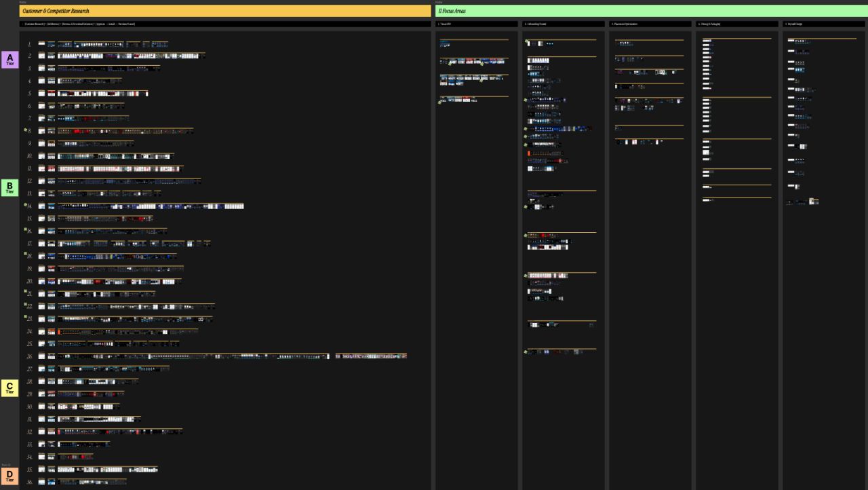
Task: Click row number 10 in research list
Action: 30,156
